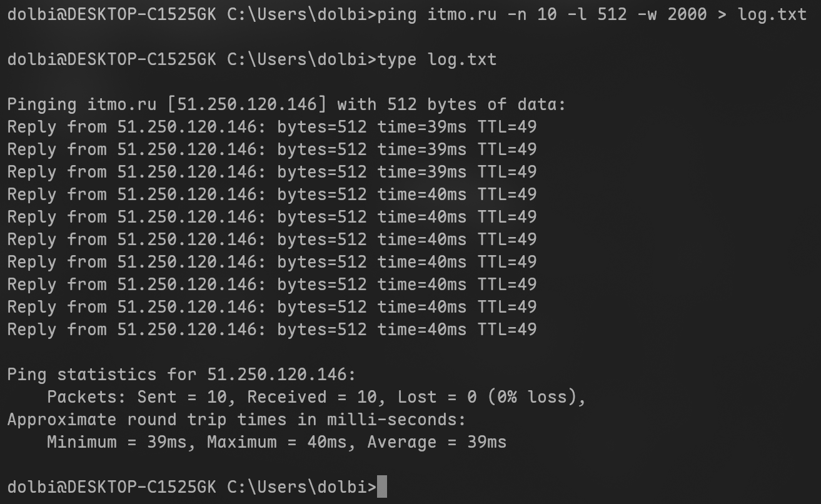Click 'Minimum = 39ms' in the summary
Viewport: 821px width, 504px height.
pos(117,442)
